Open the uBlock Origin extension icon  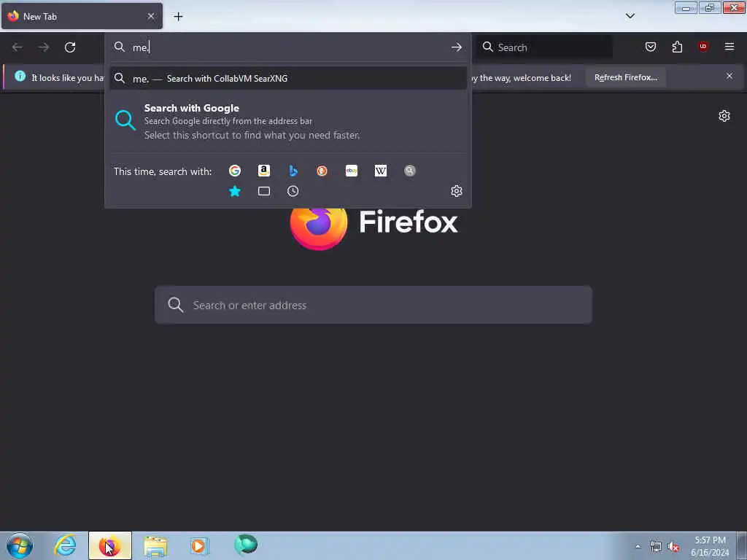click(703, 47)
